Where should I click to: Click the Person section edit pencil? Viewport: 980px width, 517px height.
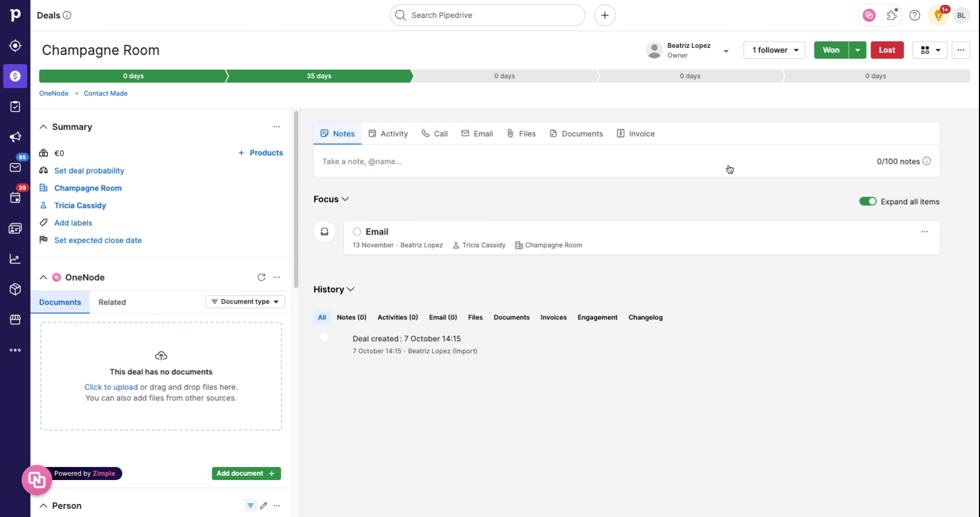coord(264,506)
